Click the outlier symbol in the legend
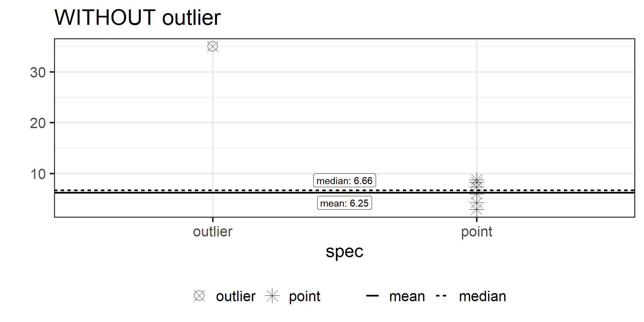The height and width of the screenshot is (322, 644). click(199, 296)
